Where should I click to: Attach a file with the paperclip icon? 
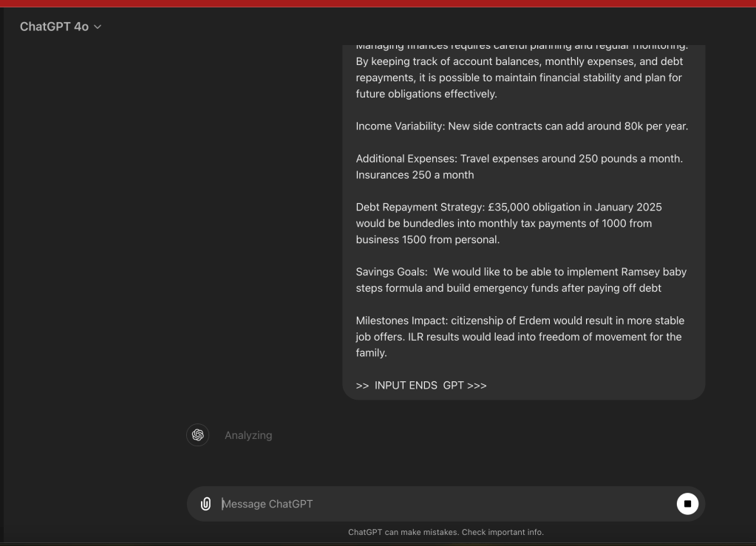206,504
